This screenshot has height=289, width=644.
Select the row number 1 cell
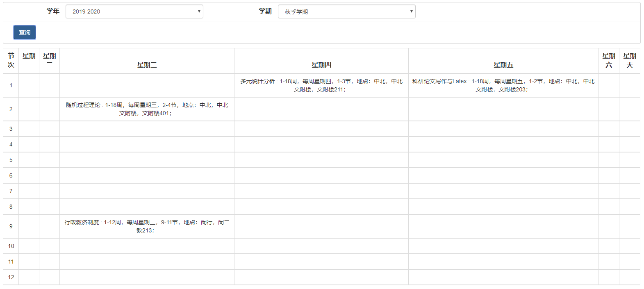11,85
